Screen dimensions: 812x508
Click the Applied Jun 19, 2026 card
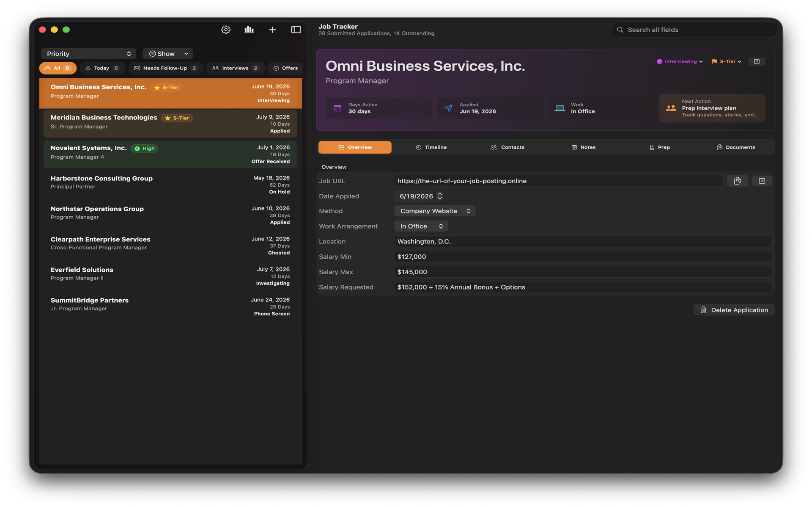[x=490, y=108]
